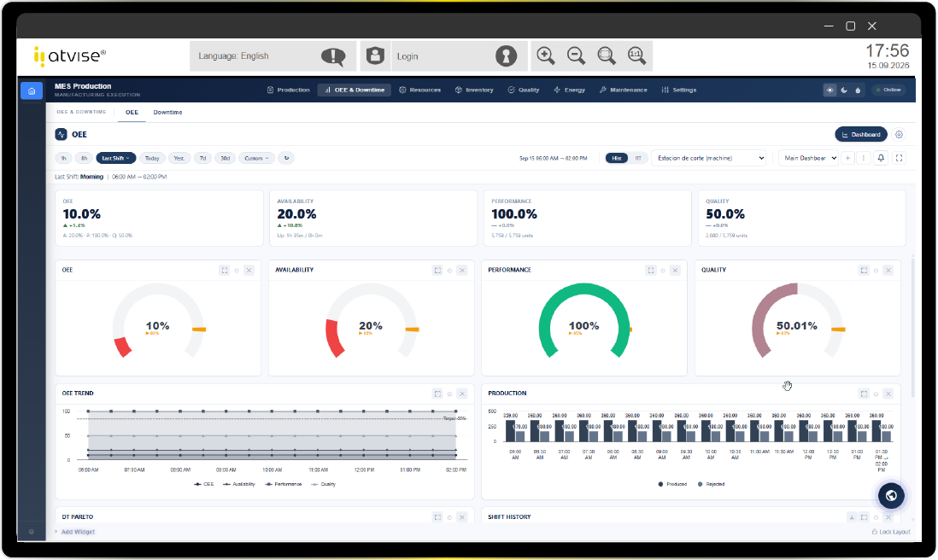This screenshot has height=560, width=938.
Task: Remove the Performance gauge widget
Action: coord(675,270)
